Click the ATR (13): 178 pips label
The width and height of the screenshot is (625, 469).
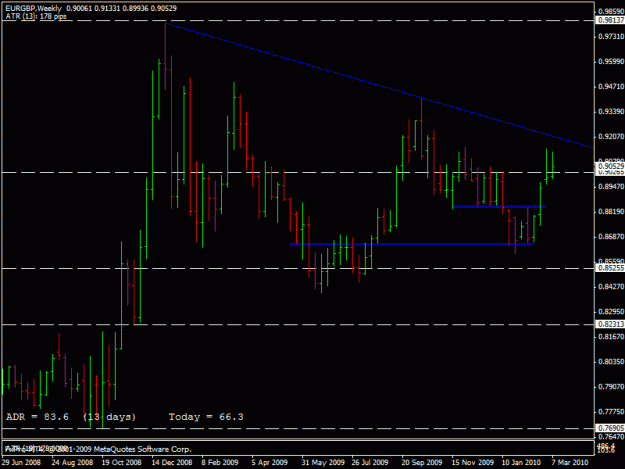pos(36,16)
